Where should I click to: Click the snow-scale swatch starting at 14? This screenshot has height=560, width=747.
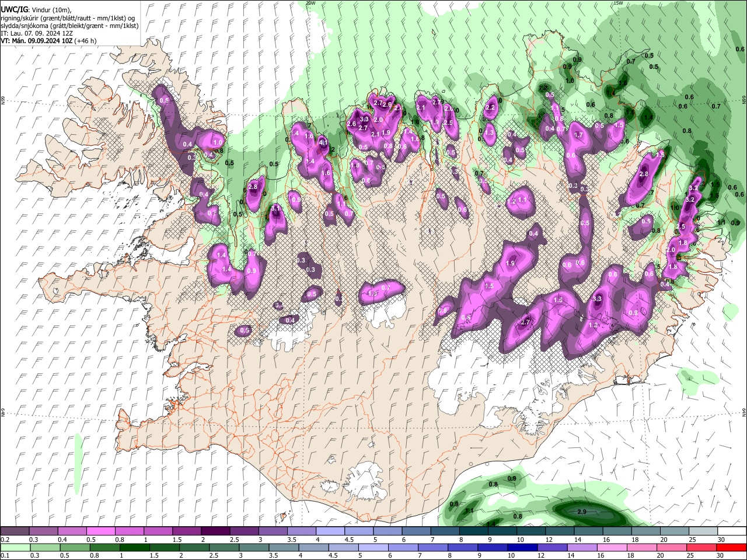(588, 531)
